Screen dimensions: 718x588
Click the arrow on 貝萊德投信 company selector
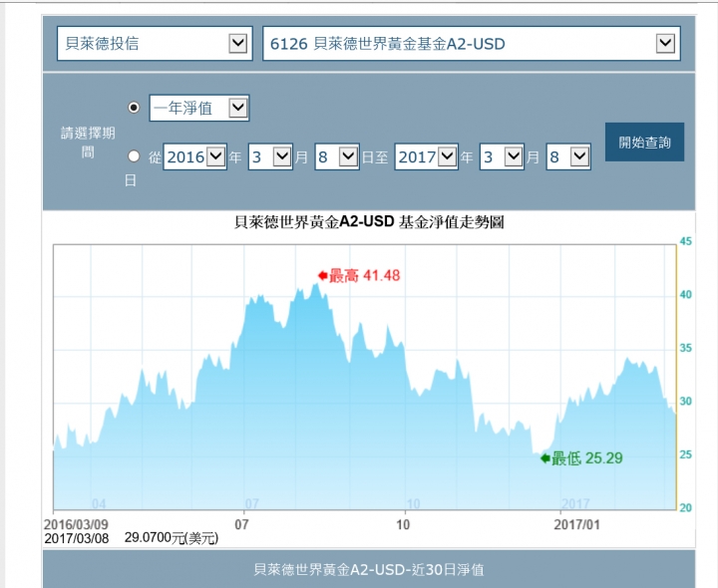click(237, 44)
